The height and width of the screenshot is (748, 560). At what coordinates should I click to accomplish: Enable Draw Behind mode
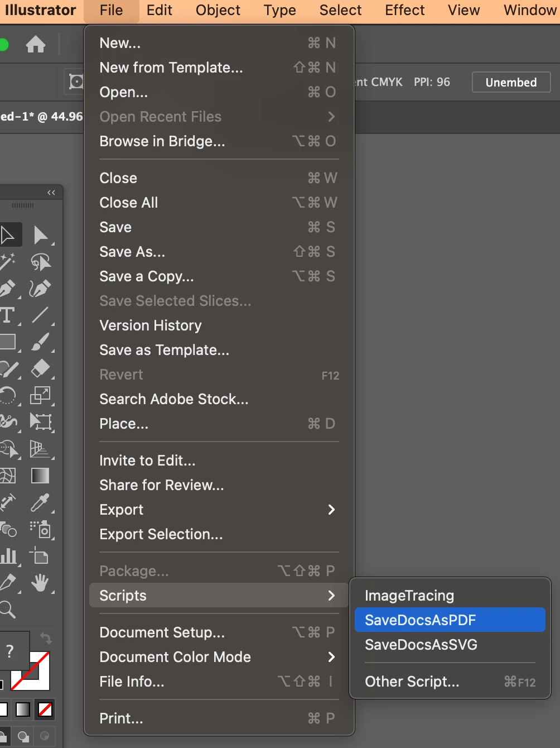coord(23,736)
